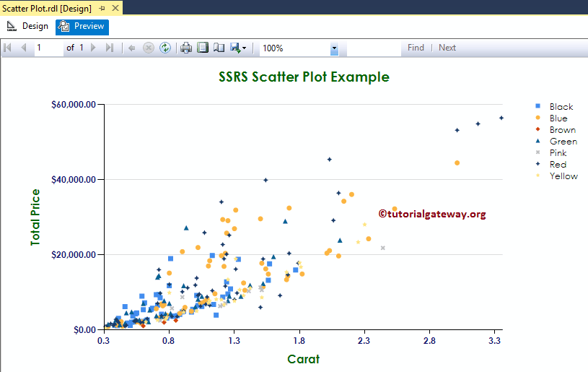Click the '3.3' x-axis label
The image size is (588, 372).
494,341
